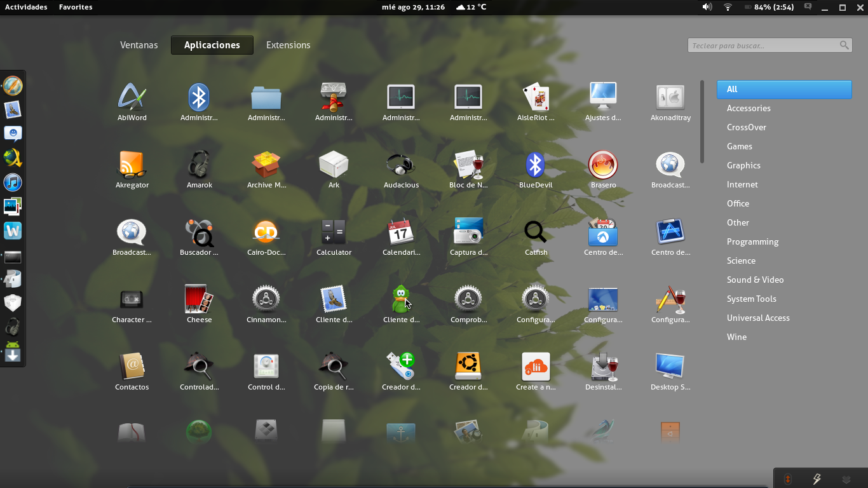
Task: Launch the Ark archiving tool
Action: coord(334,169)
